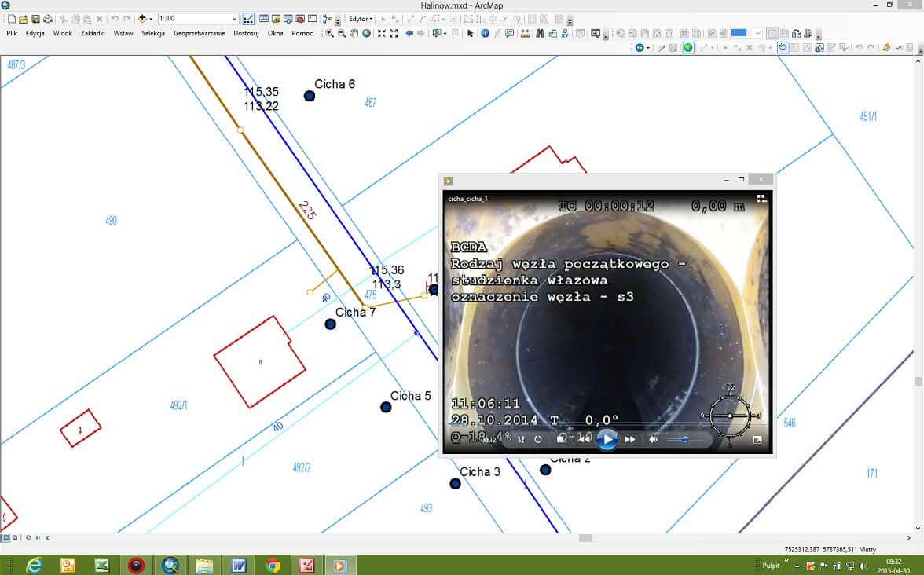Open the Find binoculars tool
The width and height of the screenshot is (924, 575).
[540, 34]
